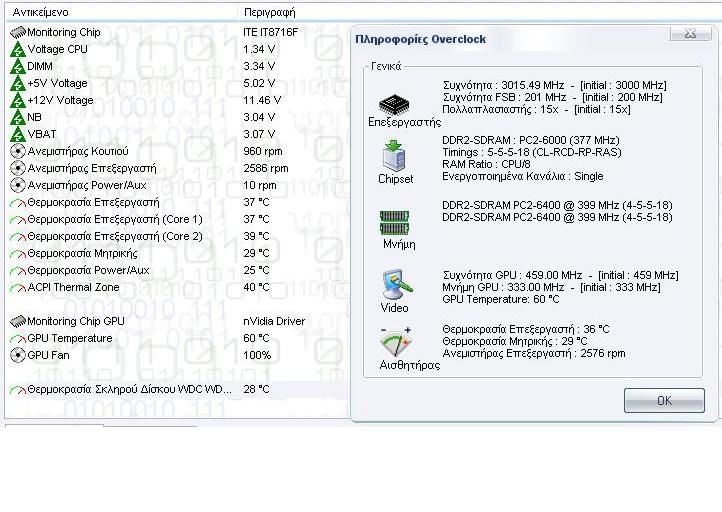Select the 39 °C Core 2 value

click(256, 237)
